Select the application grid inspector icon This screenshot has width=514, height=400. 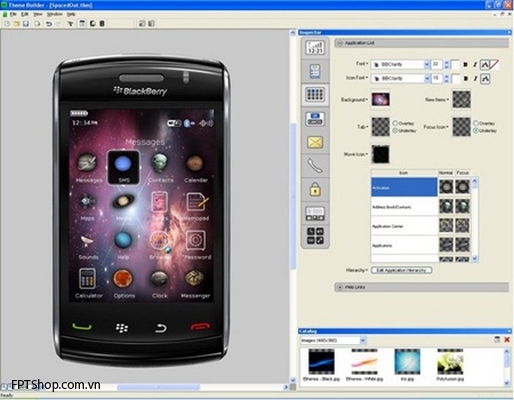click(x=315, y=95)
